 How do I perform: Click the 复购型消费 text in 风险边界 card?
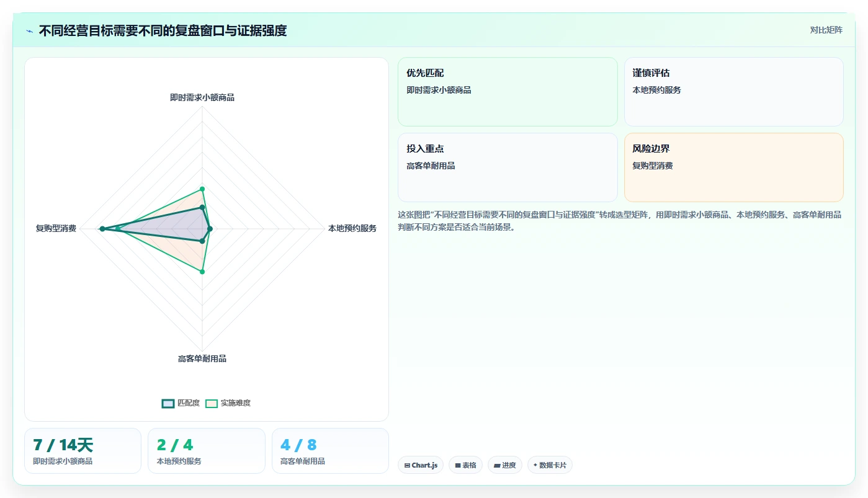(x=653, y=166)
